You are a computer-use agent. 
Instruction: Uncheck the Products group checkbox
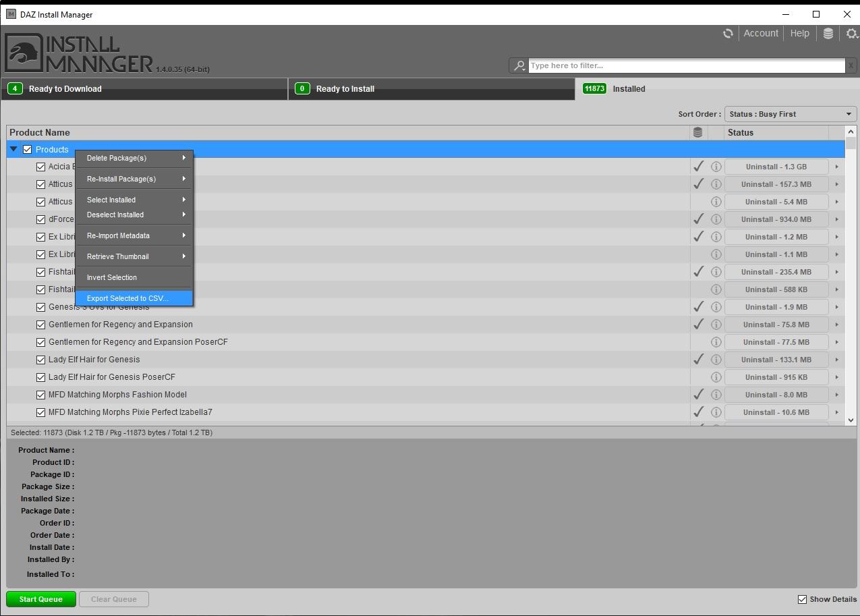[28, 149]
